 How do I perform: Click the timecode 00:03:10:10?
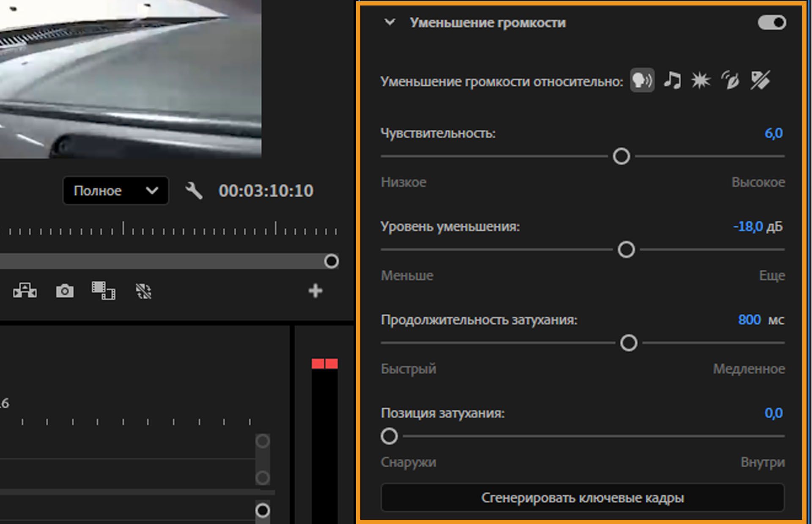point(266,191)
